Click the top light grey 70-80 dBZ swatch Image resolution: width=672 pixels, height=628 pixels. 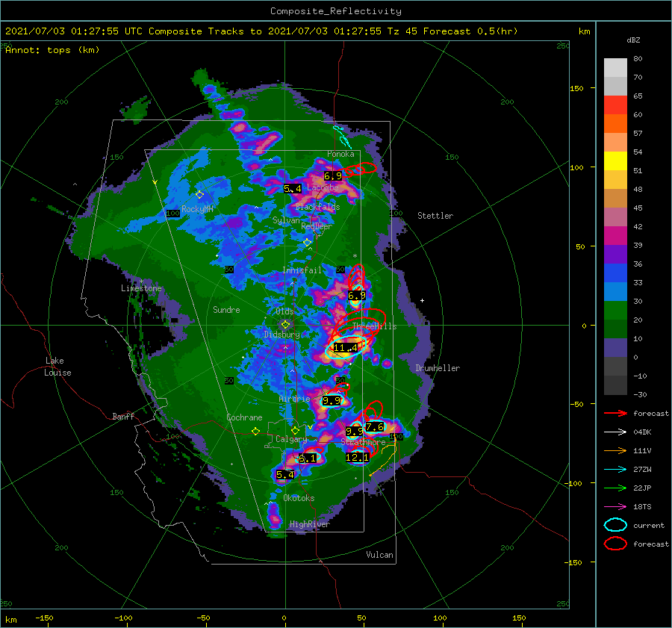tap(615, 67)
